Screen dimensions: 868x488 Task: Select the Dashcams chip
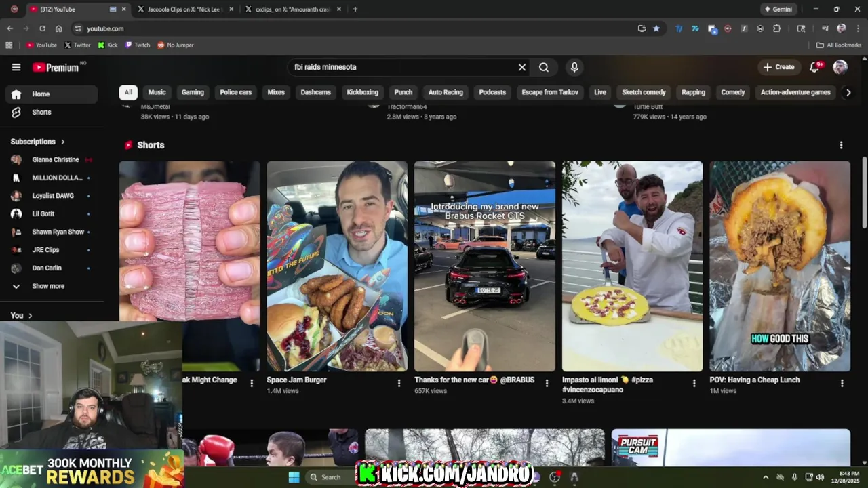316,92
